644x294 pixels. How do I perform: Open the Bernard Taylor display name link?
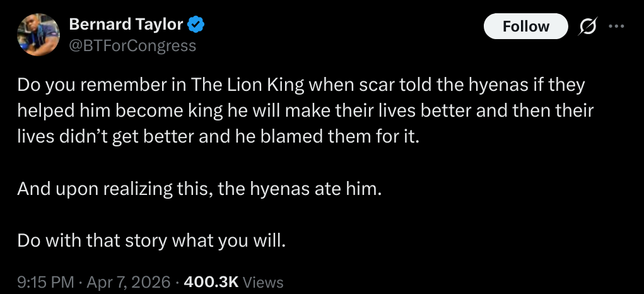[x=126, y=25]
